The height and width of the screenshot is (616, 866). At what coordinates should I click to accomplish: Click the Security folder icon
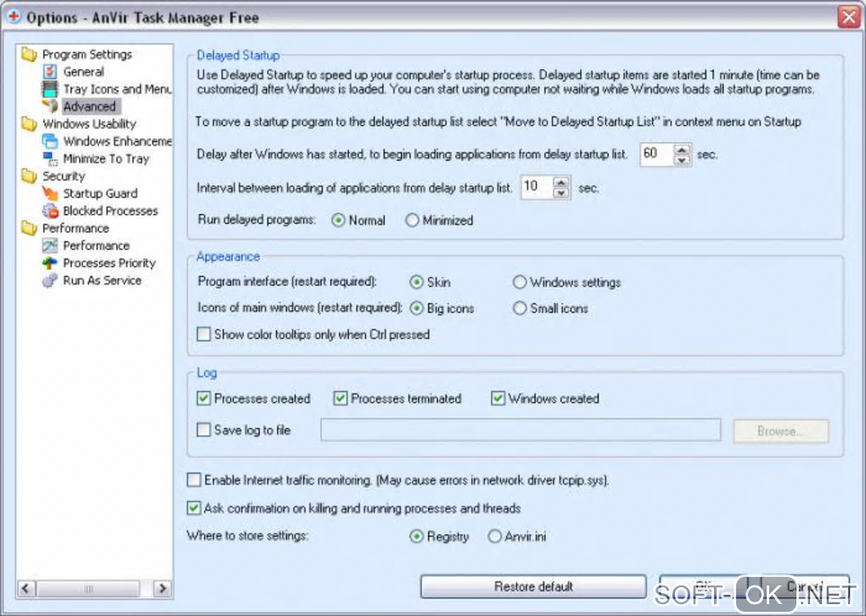point(29,176)
